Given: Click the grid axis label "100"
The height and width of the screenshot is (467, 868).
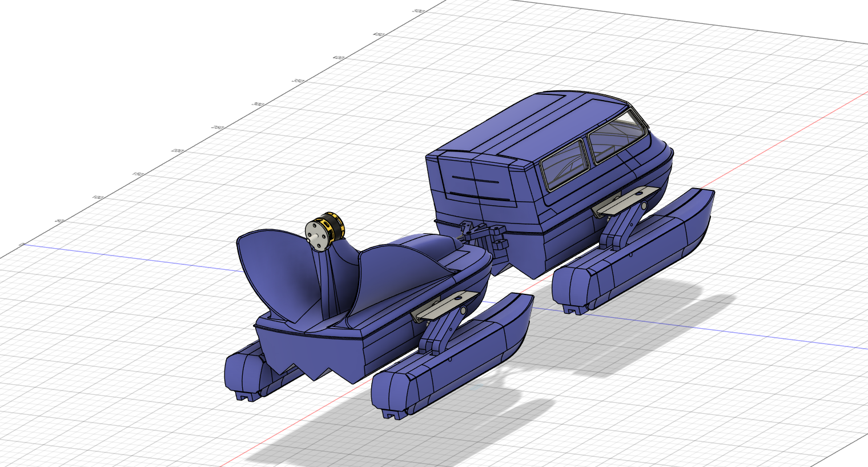Looking at the screenshot, I should pyautogui.click(x=97, y=197).
